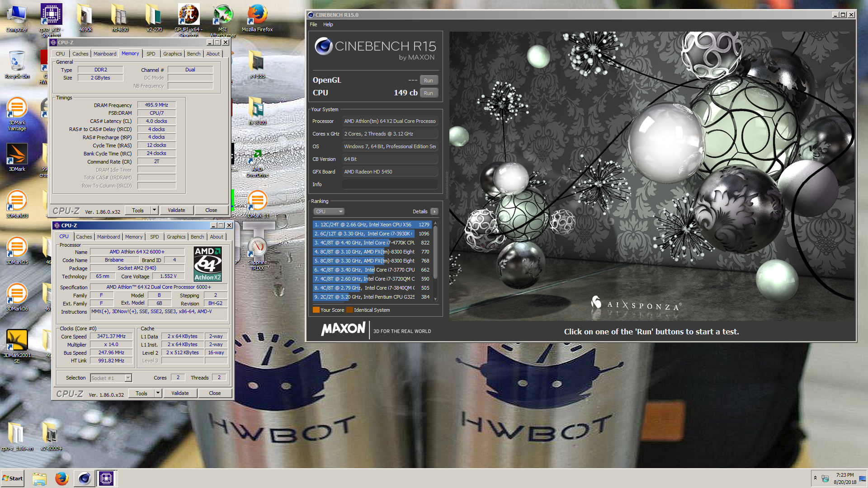
Task: Switch to About tab in lower CPU-Z
Action: (x=217, y=237)
